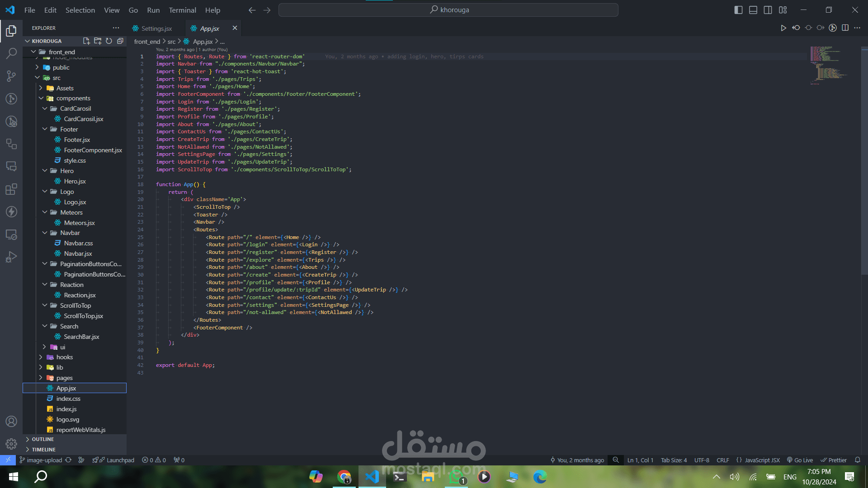The image size is (868, 488).
Task: Toggle primary sidebar visibility
Action: coord(738,10)
